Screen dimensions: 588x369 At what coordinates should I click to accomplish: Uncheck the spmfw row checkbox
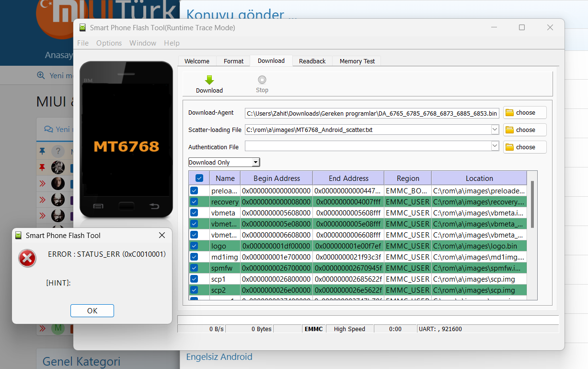194,268
